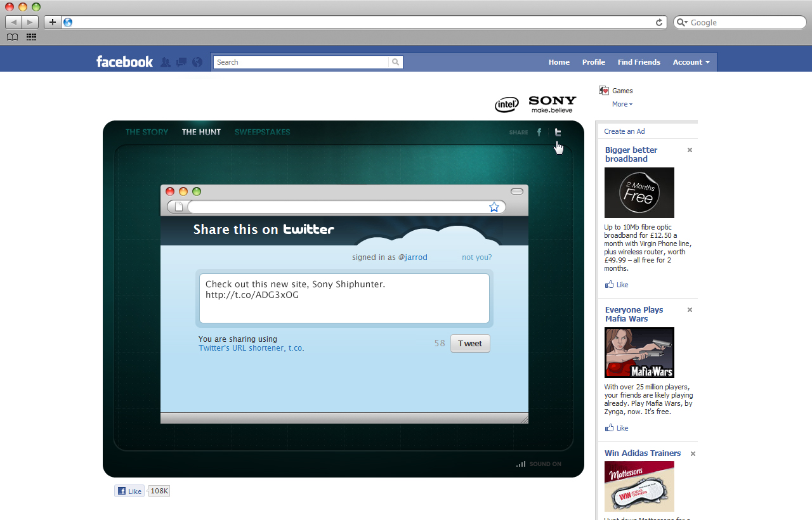Viewport: 812px width, 520px height.
Task: Open the Bigger better broadband ad title
Action: 631,155
